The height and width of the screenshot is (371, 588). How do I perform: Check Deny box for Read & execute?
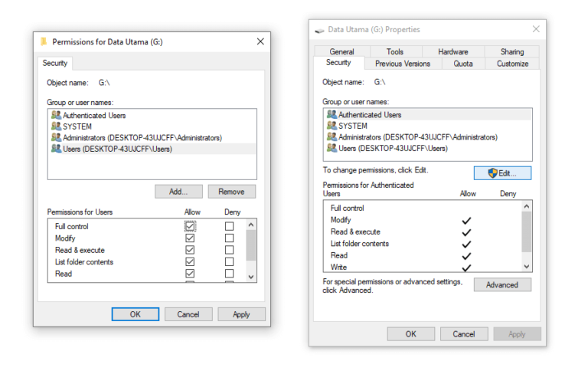click(x=229, y=250)
